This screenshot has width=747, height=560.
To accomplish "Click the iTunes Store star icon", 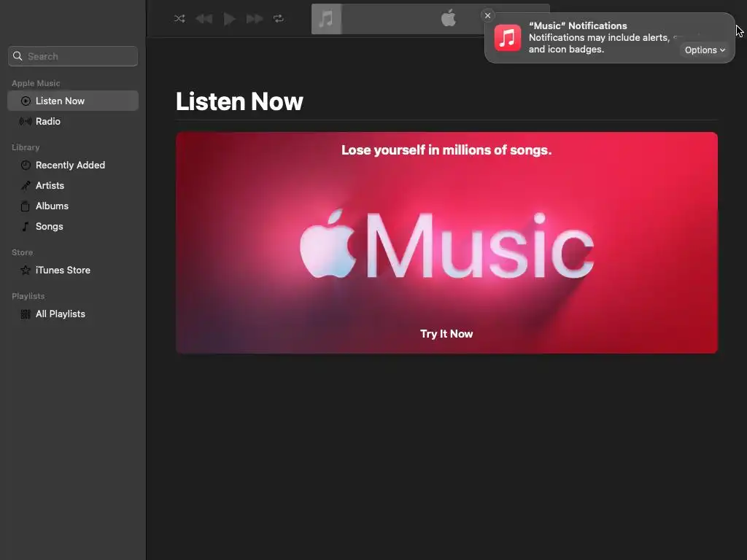I will [x=26, y=271].
